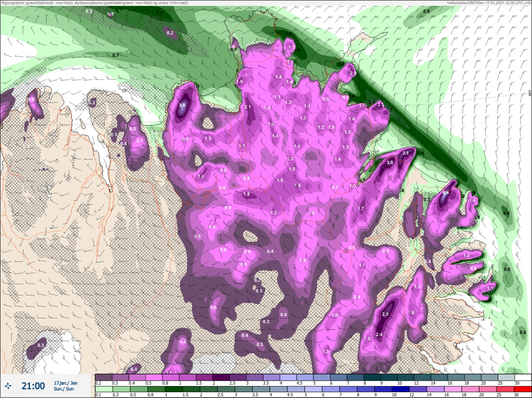Click the 3.0 precipitation value on the map

(x=390, y=162)
